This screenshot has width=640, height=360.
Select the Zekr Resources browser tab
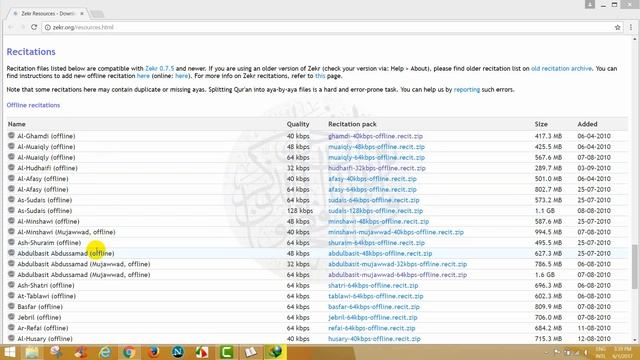click(x=47, y=13)
